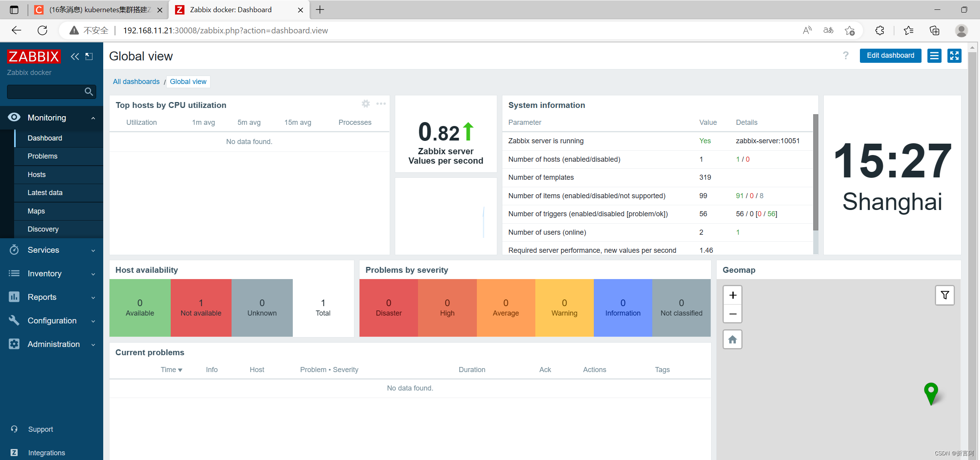The height and width of the screenshot is (460, 980).
Task: Open the browser profile avatar
Action: coord(961,30)
